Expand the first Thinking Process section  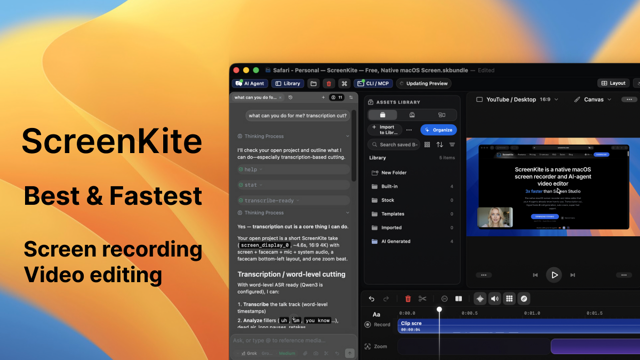pos(293,136)
